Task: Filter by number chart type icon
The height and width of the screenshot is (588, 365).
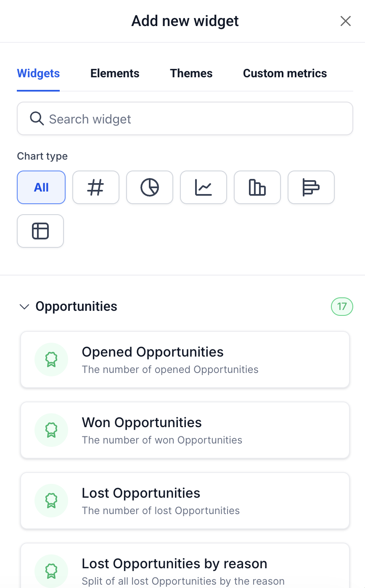Action: pos(96,187)
